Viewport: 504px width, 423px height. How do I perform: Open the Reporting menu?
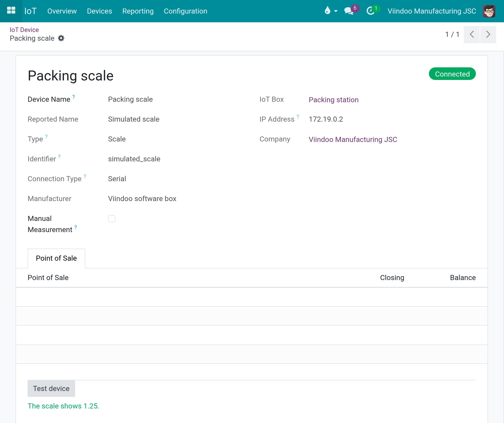[x=138, y=11]
